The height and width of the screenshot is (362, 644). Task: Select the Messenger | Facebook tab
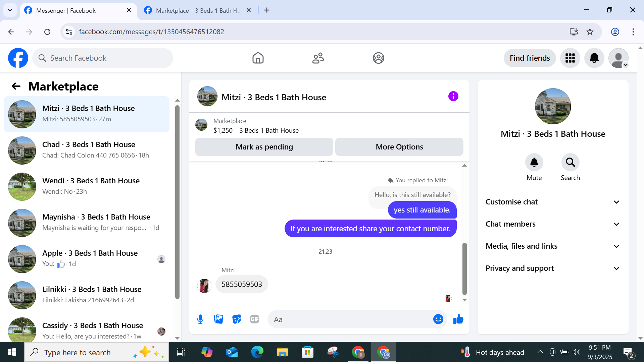79,10
